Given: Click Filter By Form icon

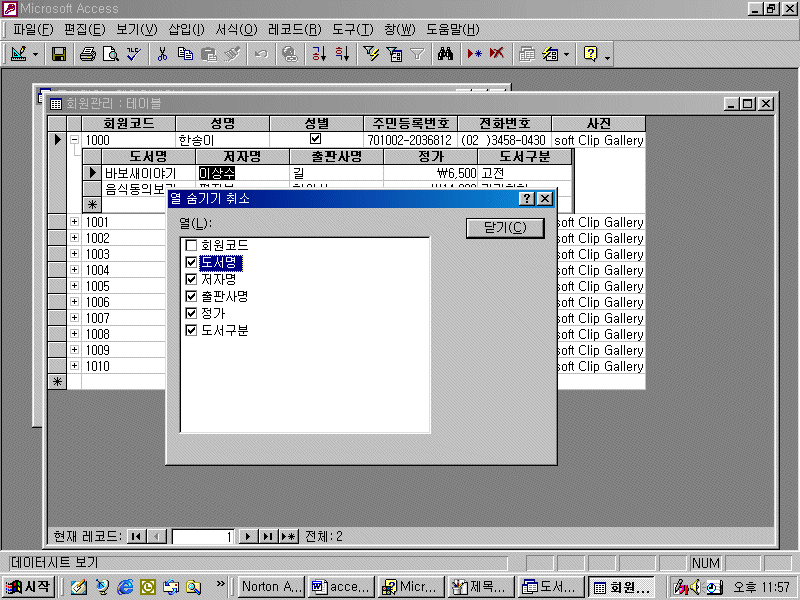Looking at the screenshot, I should coord(394,54).
